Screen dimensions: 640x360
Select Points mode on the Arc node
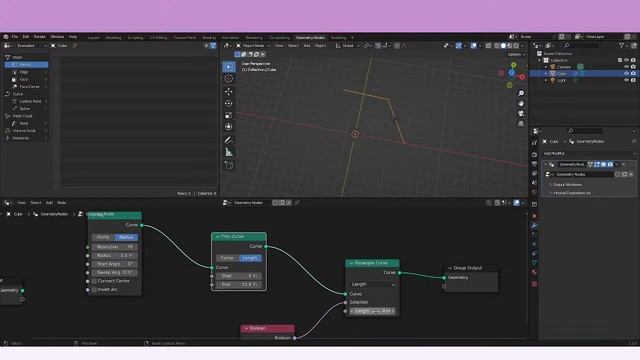[103, 237]
